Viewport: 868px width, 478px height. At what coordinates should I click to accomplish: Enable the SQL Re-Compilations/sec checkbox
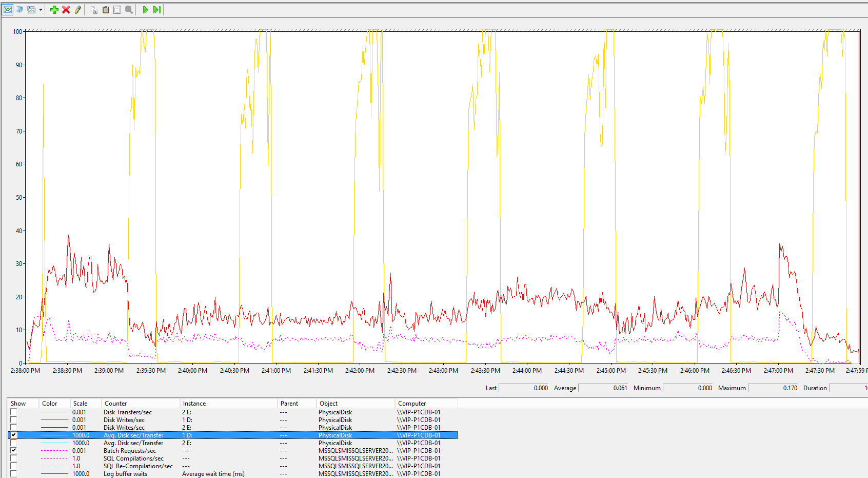click(x=13, y=466)
